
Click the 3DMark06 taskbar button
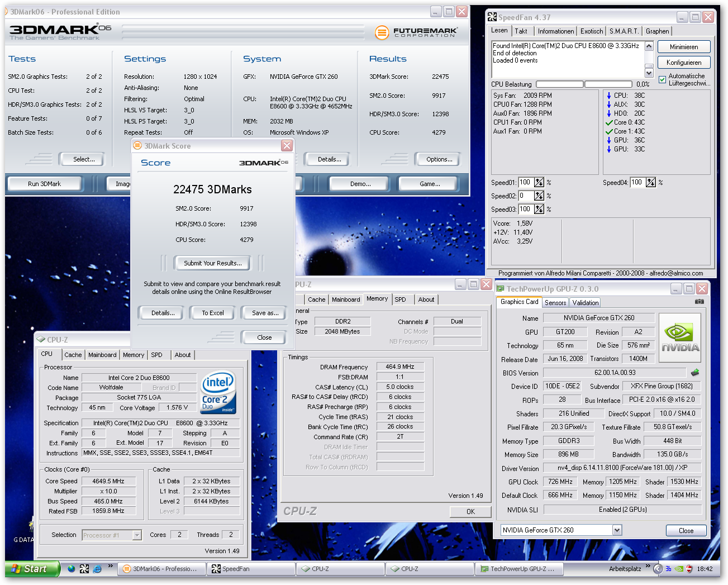160,569
